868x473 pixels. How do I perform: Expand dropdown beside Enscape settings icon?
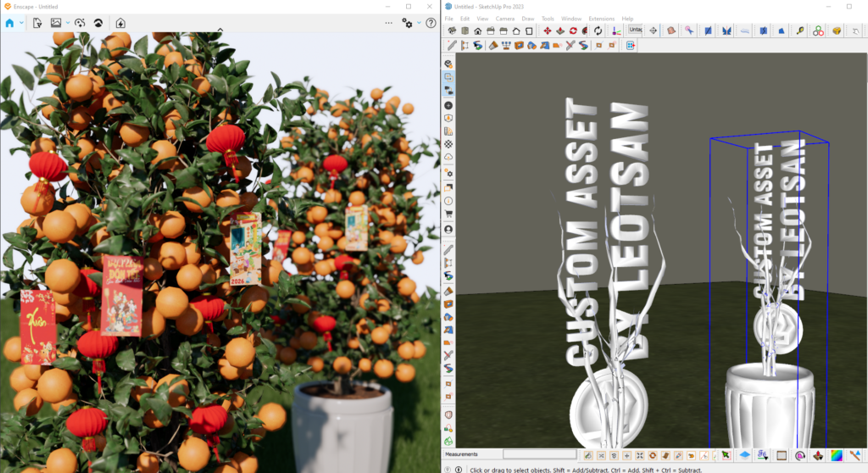[419, 23]
